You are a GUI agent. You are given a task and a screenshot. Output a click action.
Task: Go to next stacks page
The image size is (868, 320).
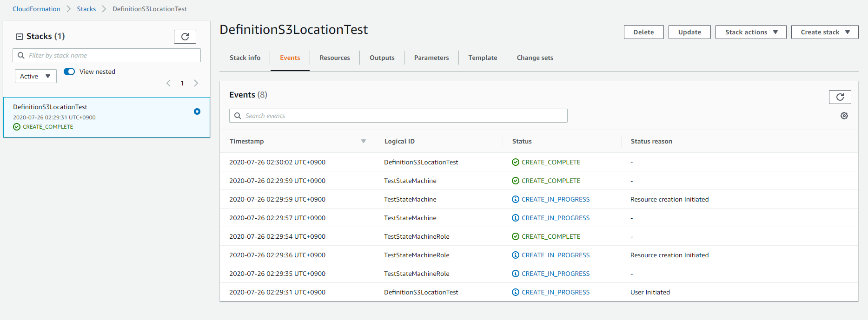pos(196,83)
